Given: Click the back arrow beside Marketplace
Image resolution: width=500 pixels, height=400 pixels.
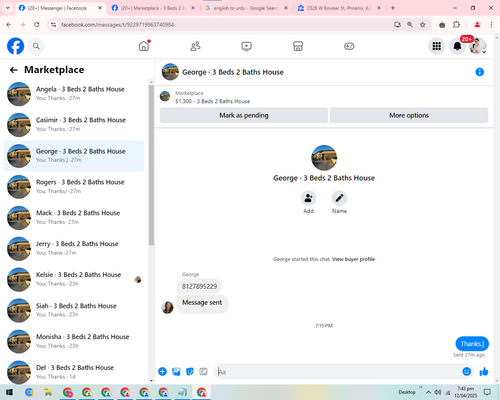Looking at the screenshot, I should click(x=13, y=70).
